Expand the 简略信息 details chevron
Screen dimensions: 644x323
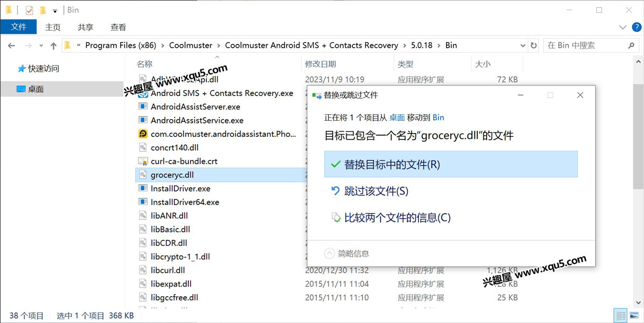click(330, 253)
